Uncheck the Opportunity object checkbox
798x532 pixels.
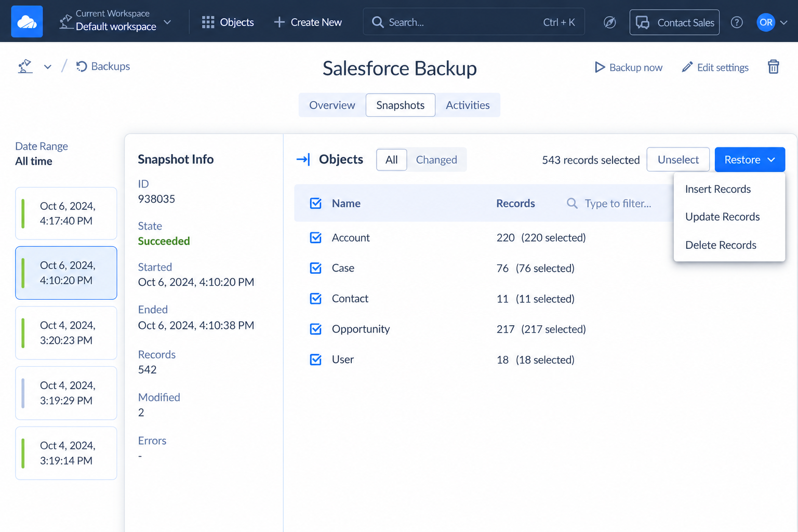316,329
